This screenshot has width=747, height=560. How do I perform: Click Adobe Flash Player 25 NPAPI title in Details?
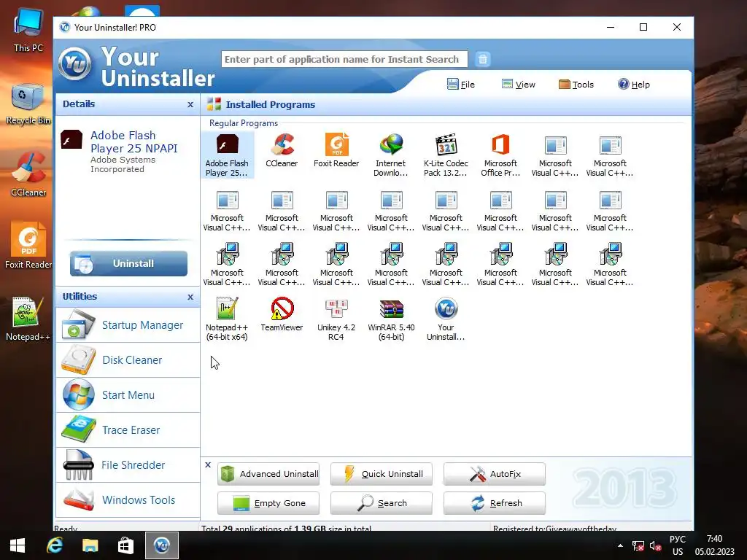pos(134,142)
